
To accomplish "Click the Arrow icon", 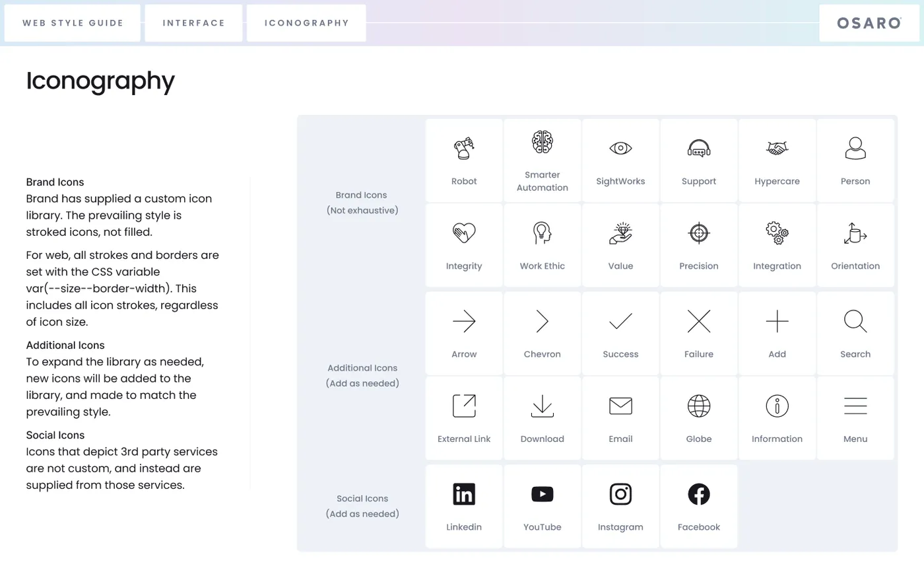I will [x=464, y=322].
